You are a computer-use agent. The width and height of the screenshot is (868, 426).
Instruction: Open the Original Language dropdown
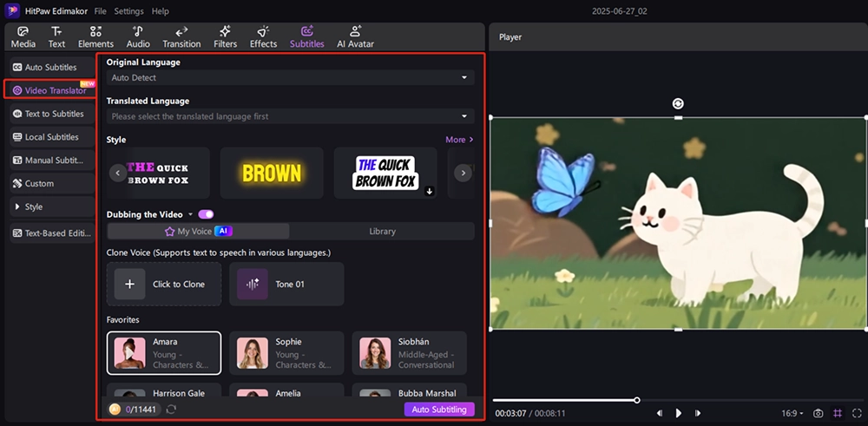coord(290,77)
